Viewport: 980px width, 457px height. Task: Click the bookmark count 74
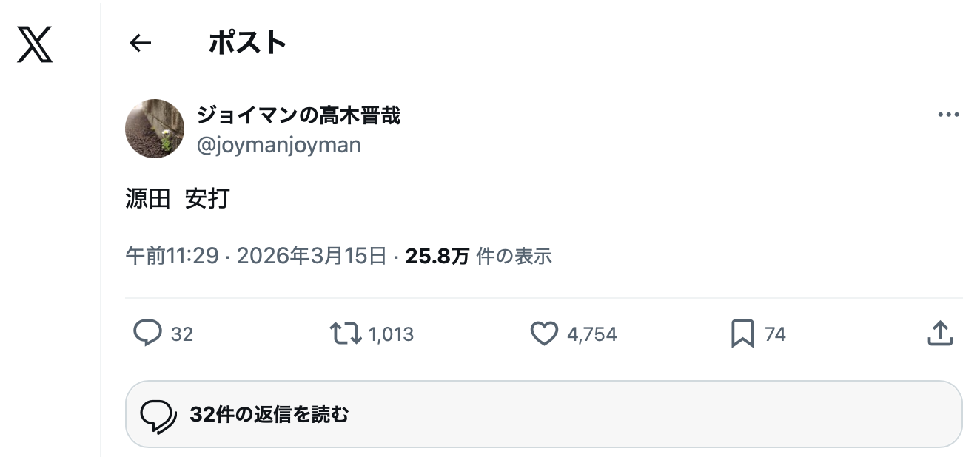tap(775, 334)
